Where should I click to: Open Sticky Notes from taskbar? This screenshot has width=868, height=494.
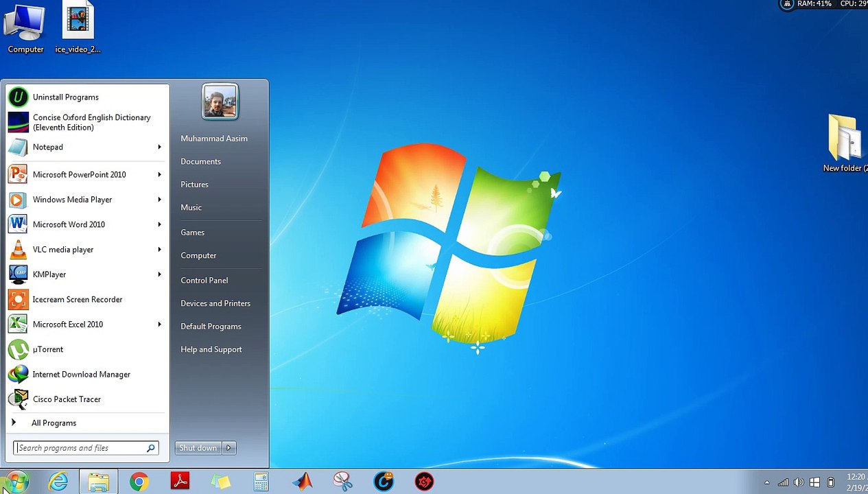pyautogui.click(x=220, y=482)
